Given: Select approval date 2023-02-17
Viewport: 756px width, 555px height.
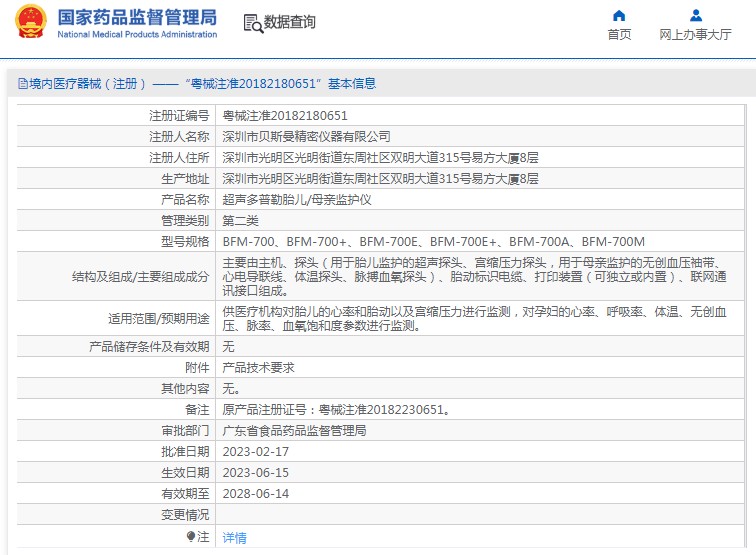Looking at the screenshot, I should pos(256,452).
